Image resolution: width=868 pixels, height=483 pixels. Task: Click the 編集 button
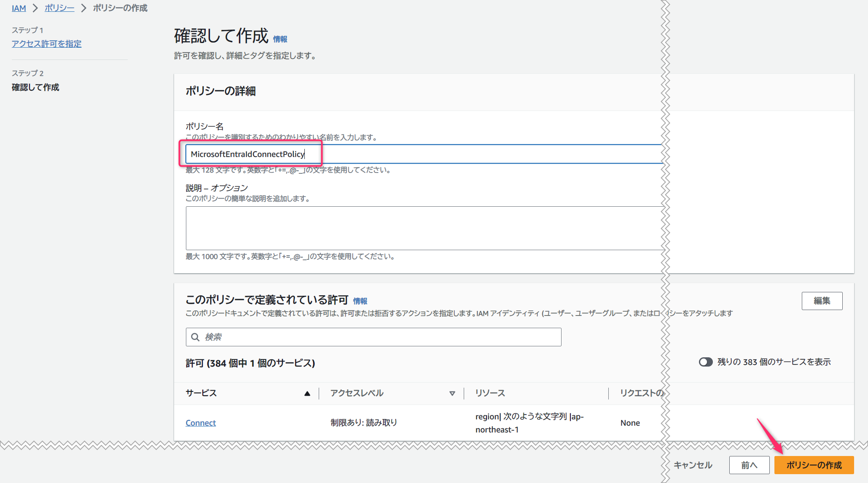coord(822,301)
